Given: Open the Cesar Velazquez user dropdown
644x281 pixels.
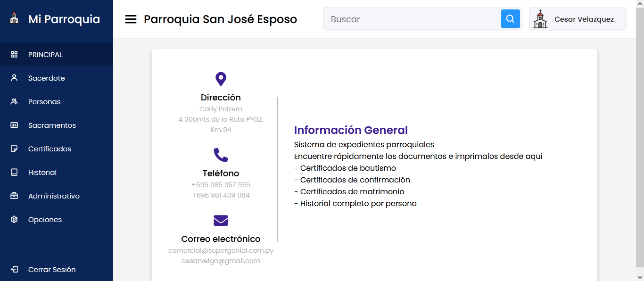Looking at the screenshot, I should coord(584,19).
